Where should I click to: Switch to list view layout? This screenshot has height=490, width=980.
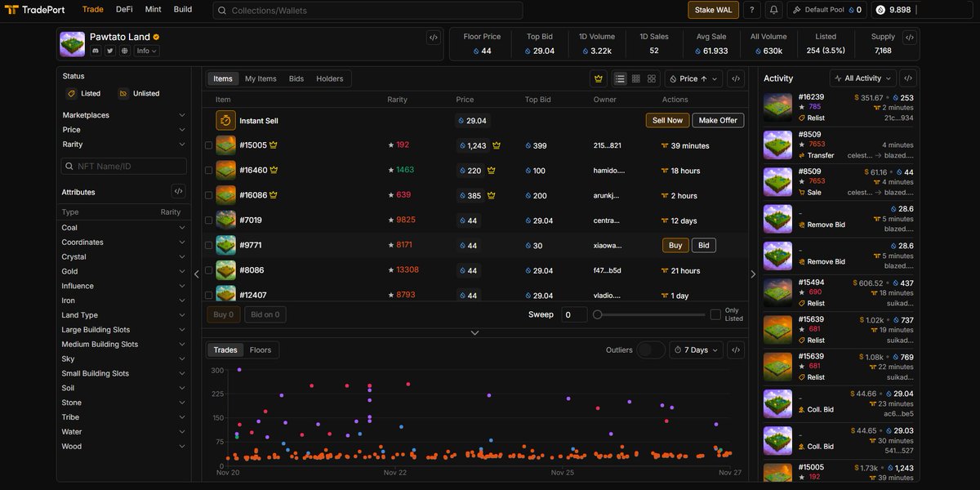point(621,78)
